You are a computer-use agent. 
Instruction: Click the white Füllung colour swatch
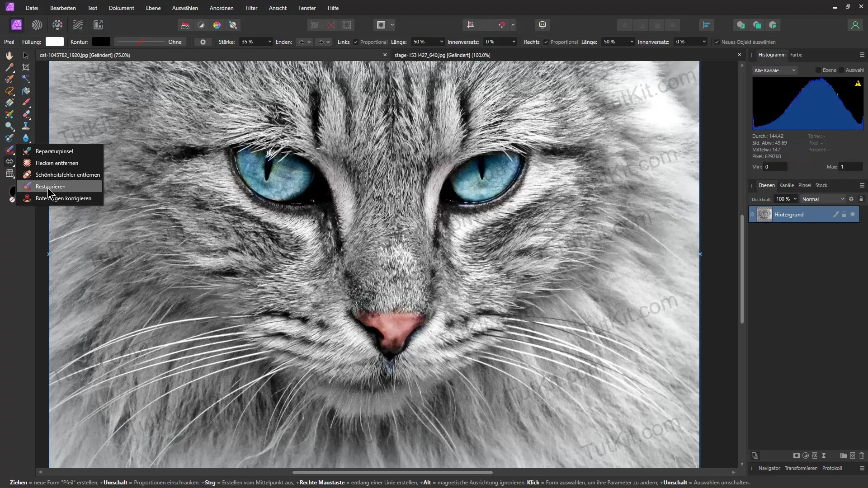tap(55, 42)
